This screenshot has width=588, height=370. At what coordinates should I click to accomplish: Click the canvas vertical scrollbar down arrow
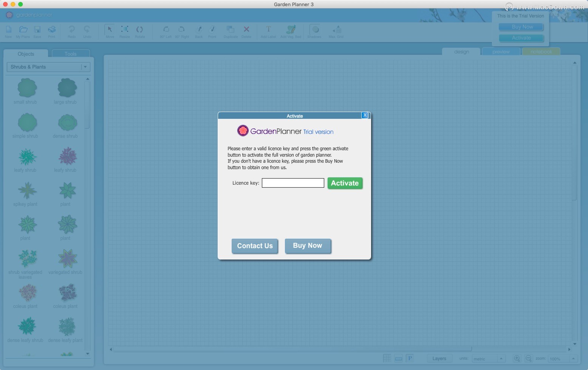coord(574,344)
